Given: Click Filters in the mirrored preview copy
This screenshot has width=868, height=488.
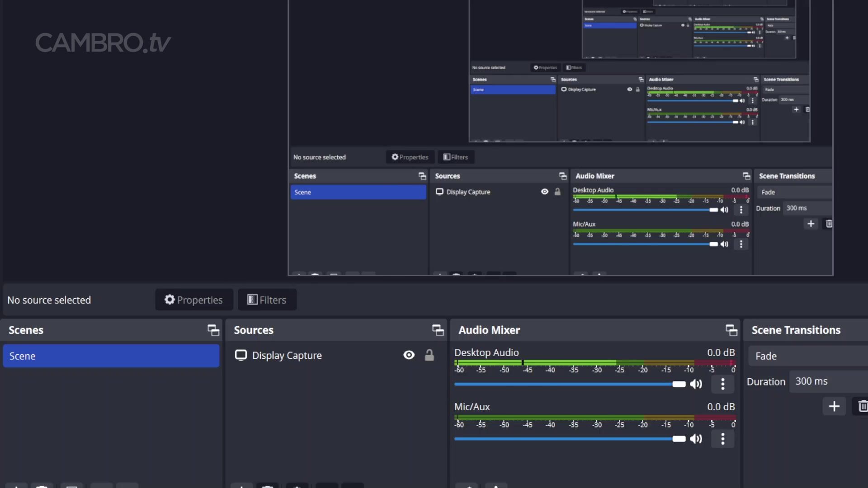Looking at the screenshot, I should coord(456,157).
